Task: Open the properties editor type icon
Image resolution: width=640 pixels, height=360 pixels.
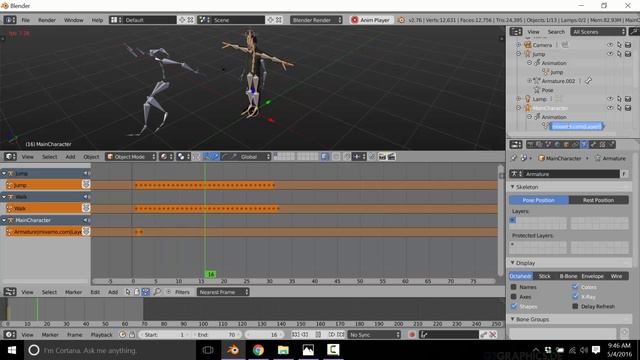Action: pyautogui.click(x=516, y=144)
